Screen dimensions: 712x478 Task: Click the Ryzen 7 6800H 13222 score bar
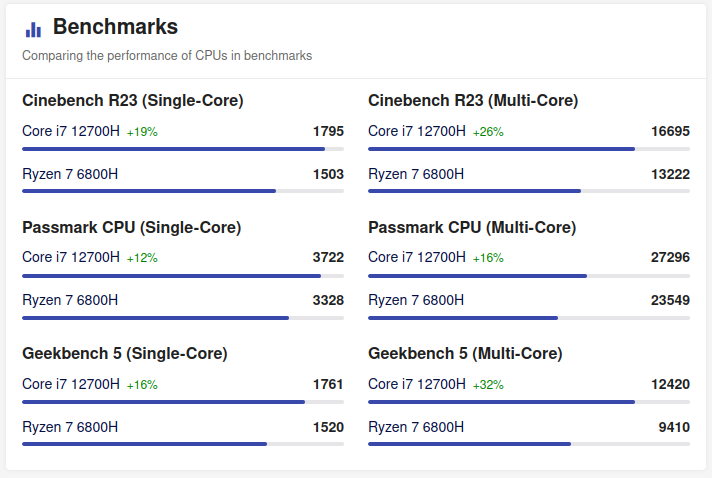click(529, 191)
